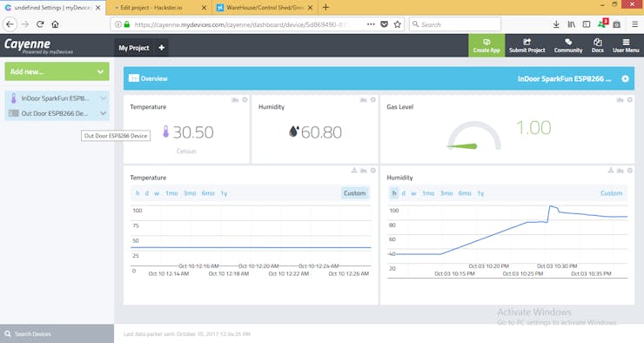Select Custom range on Humidity chart
The image size is (644, 343).
pos(611,193)
